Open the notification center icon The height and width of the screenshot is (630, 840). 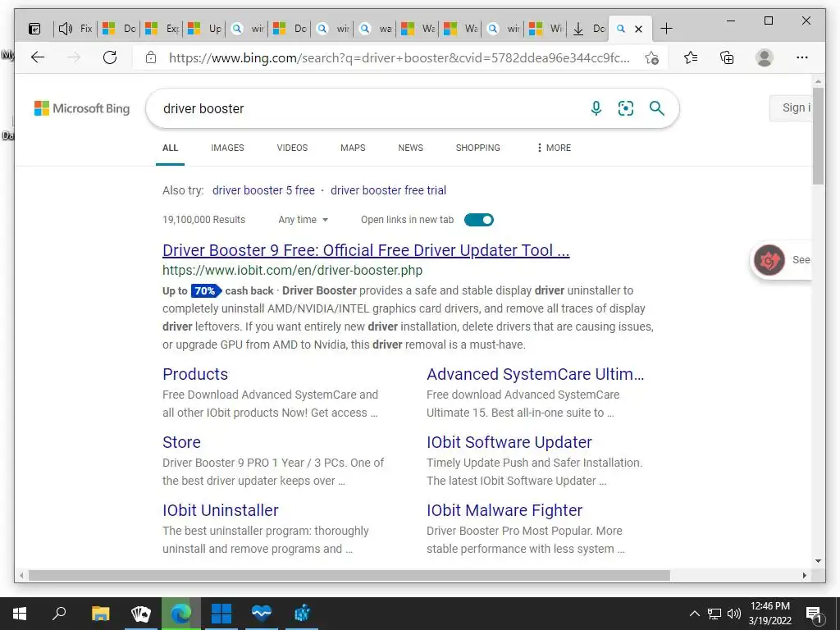click(x=815, y=614)
